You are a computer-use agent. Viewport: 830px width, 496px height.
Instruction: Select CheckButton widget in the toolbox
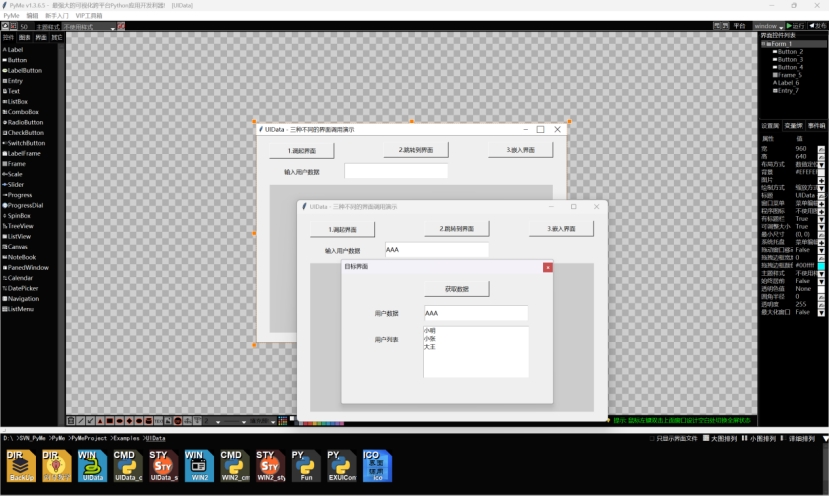point(23,133)
